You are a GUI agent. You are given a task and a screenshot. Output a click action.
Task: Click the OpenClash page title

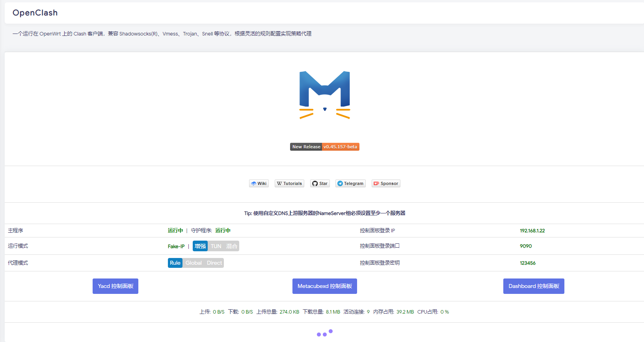[x=35, y=13]
